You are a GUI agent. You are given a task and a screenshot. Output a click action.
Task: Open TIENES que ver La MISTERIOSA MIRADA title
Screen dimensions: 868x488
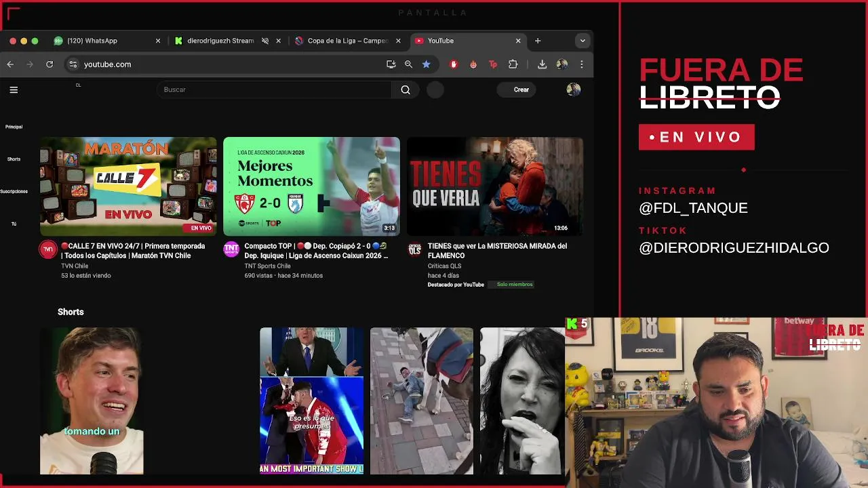pyautogui.click(x=497, y=251)
